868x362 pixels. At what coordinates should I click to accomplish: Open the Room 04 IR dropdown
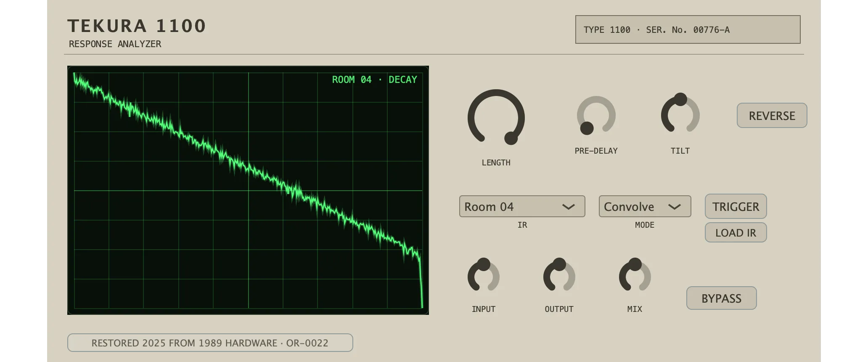(x=522, y=206)
